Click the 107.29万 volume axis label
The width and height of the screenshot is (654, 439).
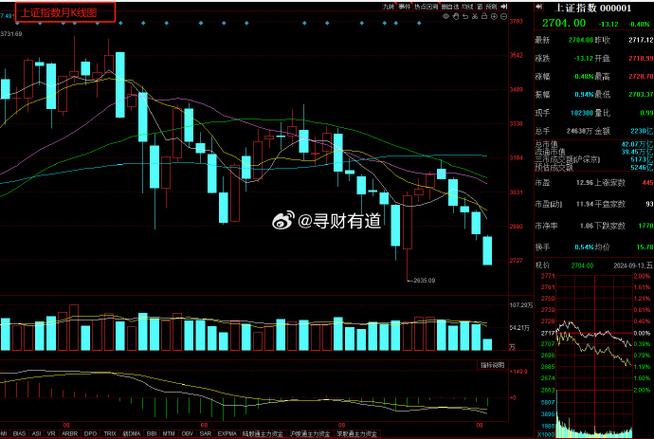(x=521, y=305)
